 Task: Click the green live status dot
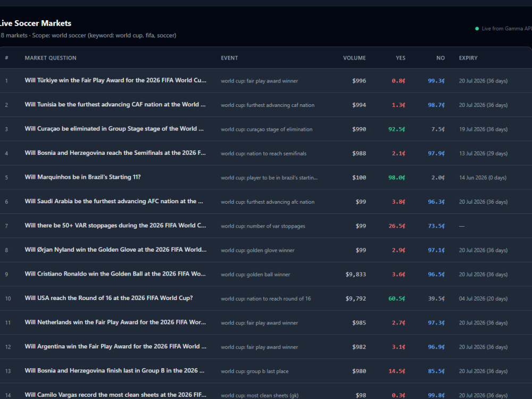pyautogui.click(x=477, y=29)
